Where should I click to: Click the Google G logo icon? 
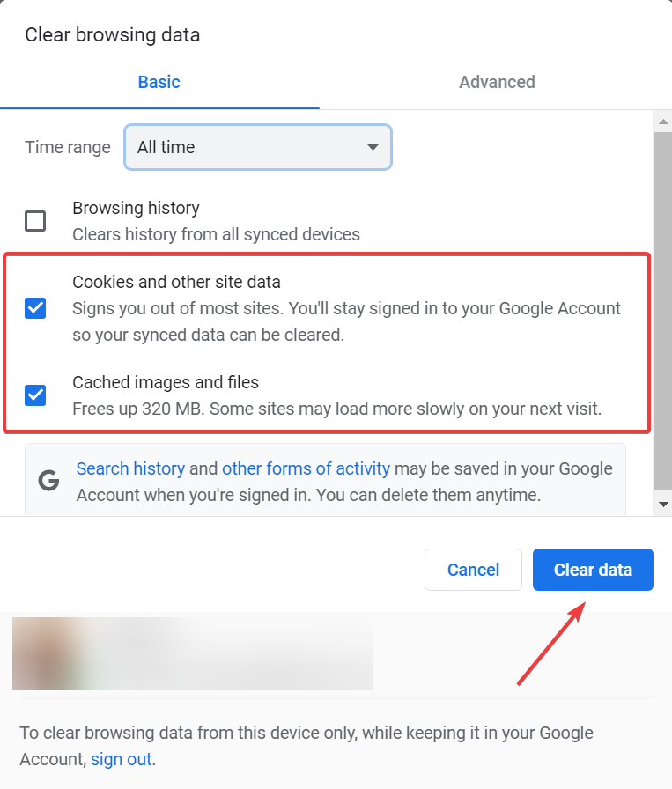click(x=48, y=481)
